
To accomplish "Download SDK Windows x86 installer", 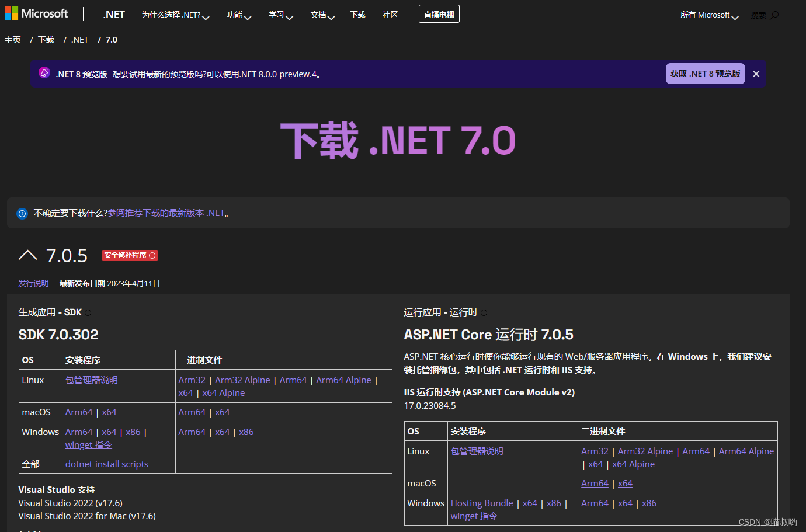I will (x=133, y=432).
